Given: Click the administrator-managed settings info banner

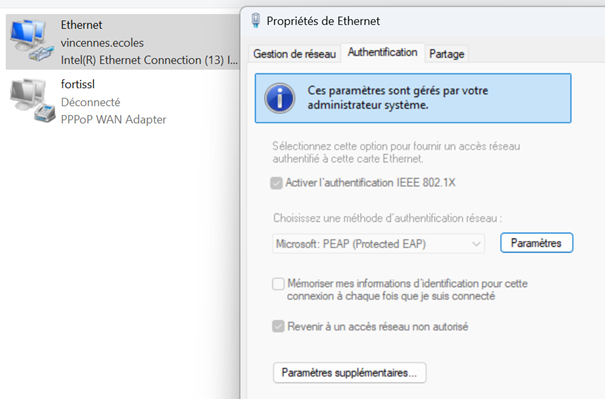Looking at the screenshot, I should 413,98.
